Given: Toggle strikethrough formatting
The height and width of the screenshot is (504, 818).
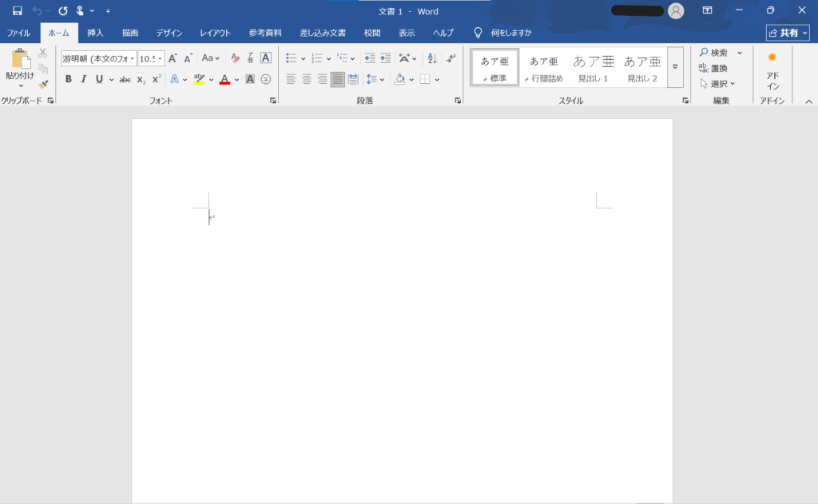Looking at the screenshot, I should pos(125,79).
